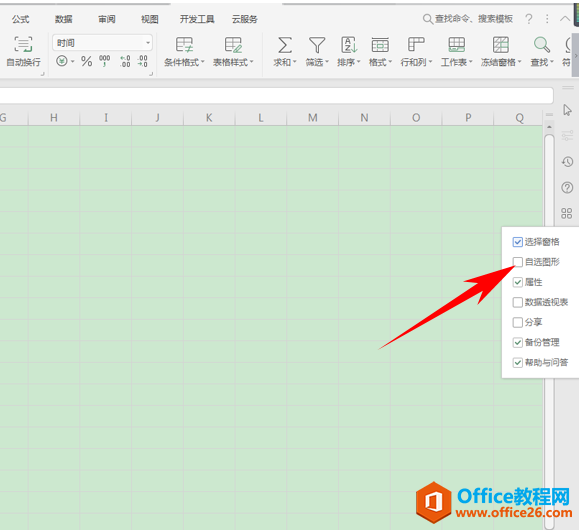The image size is (579, 530).
Task: Open alignment group dialog launcher
Action: point(42,74)
